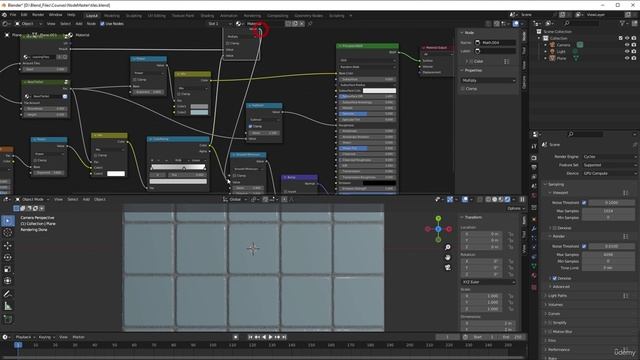Switch to the Shading workspace tab
The height and width of the screenshot is (360, 640).
[x=207, y=16]
